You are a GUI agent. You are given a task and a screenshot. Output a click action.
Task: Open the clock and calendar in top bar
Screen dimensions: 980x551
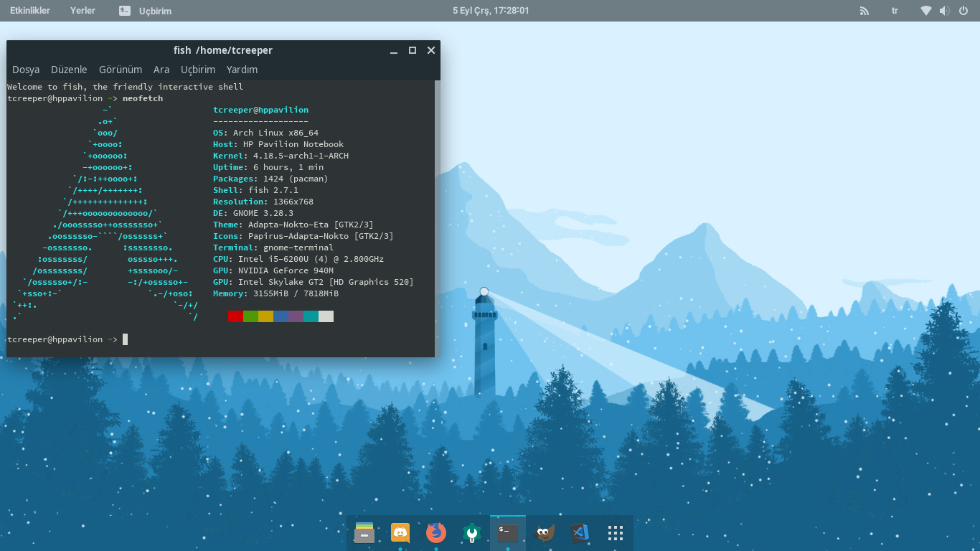491,11
